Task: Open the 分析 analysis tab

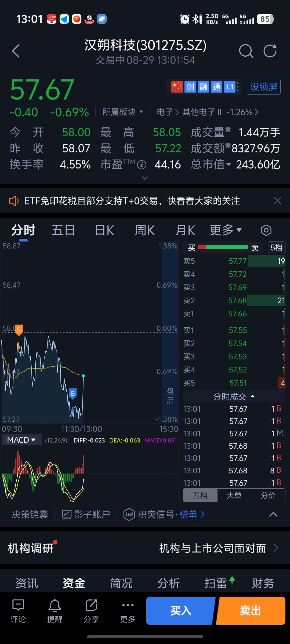Action: click(x=169, y=583)
